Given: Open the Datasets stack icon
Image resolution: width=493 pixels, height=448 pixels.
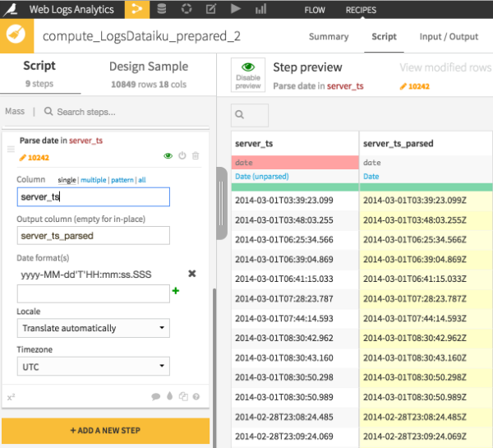Looking at the screenshot, I should [x=162, y=9].
